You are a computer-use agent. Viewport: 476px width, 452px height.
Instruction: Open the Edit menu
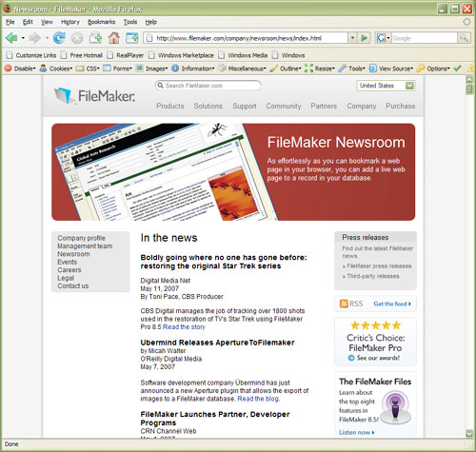(x=28, y=22)
